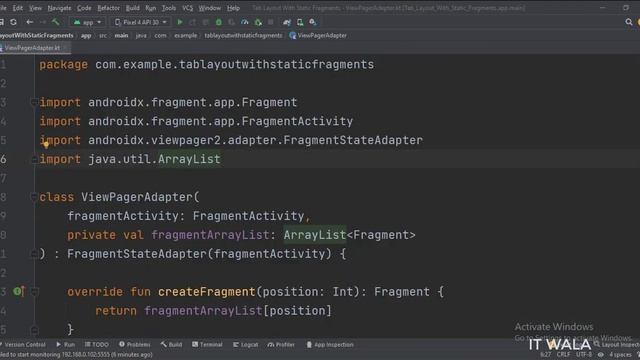The width and height of the screenshot is (640, 360).
Task: Open the View menu
Action: click(x=35, y=8)
